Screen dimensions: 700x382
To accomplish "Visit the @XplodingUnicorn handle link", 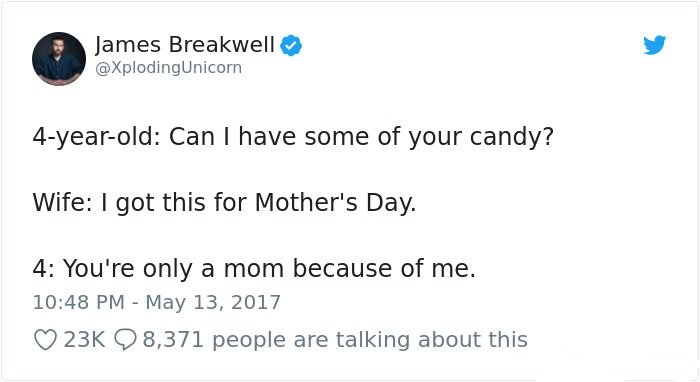I will [x=169, y=67].
